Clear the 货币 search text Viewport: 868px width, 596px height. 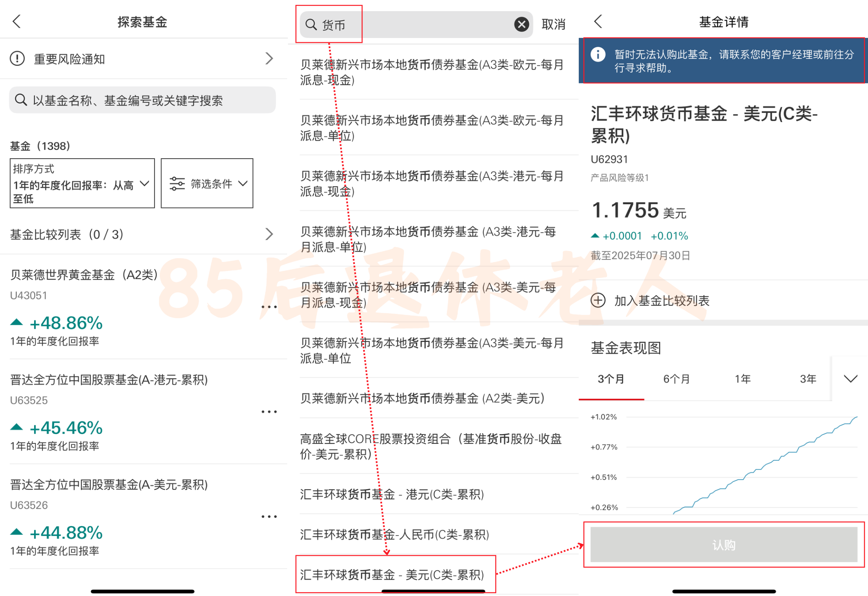(x=521, y=24)
